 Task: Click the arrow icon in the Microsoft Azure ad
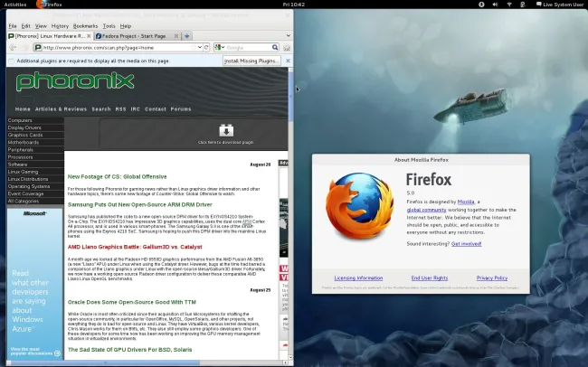[x=57, y=353]
